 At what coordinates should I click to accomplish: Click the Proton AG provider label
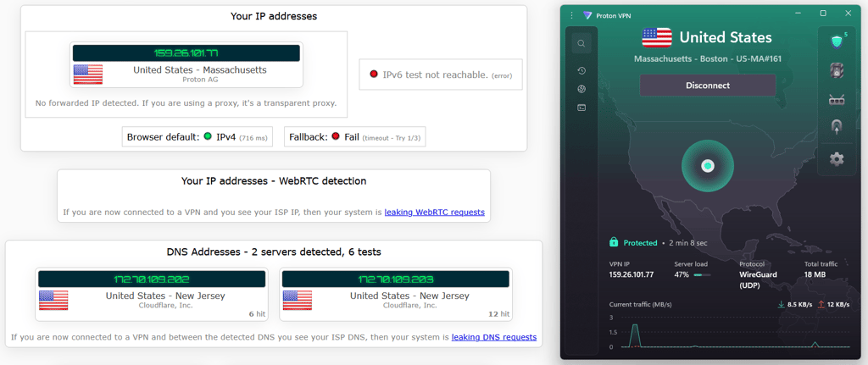(x=199, y=80)
